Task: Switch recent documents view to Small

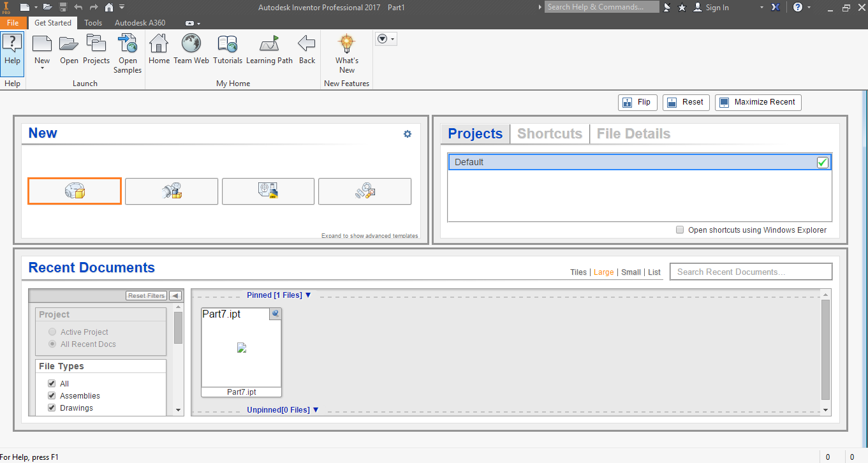Action: tap(631, 272)
